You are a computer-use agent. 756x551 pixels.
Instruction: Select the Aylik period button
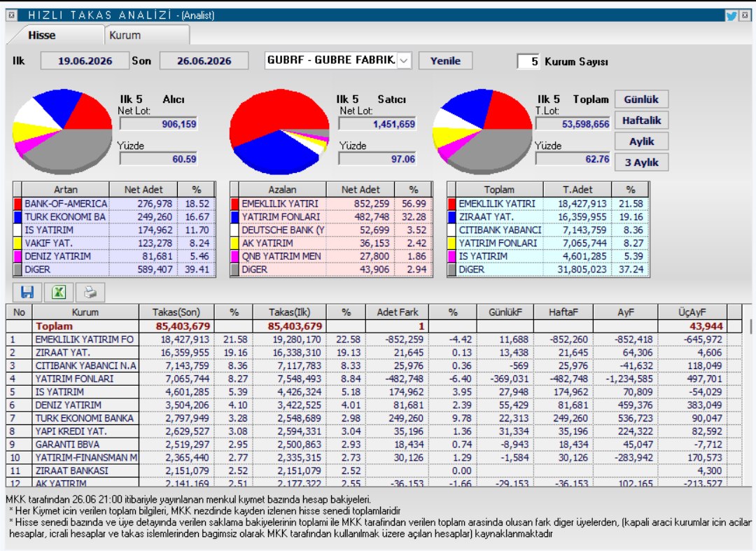[x=641, y=141]
